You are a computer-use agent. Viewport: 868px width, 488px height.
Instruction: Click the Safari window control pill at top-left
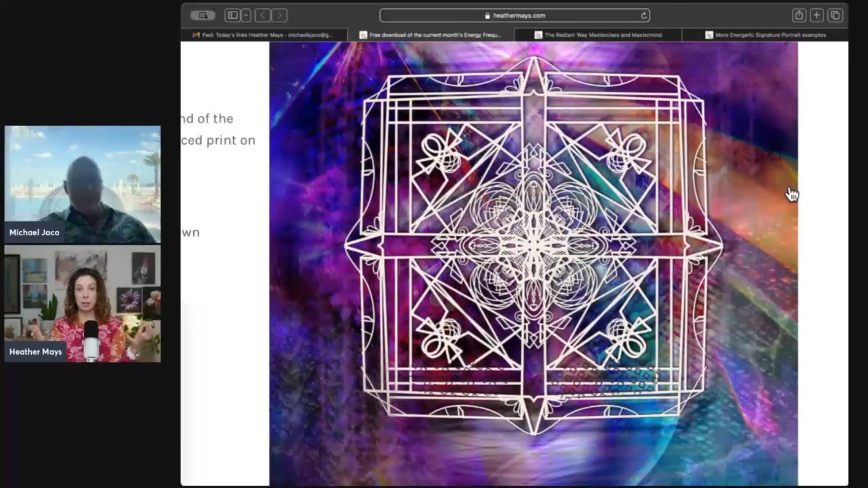point(203,15)
